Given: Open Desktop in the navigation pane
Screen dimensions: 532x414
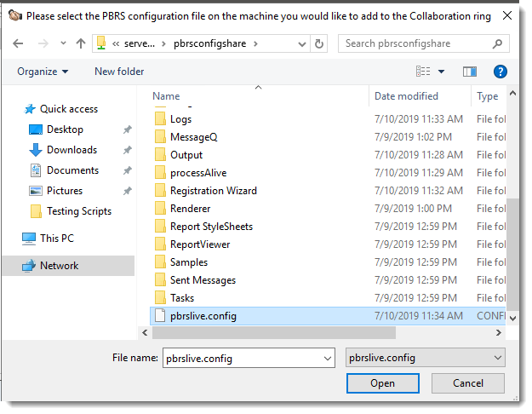Looking at the screenshot, I should [65, 129].
